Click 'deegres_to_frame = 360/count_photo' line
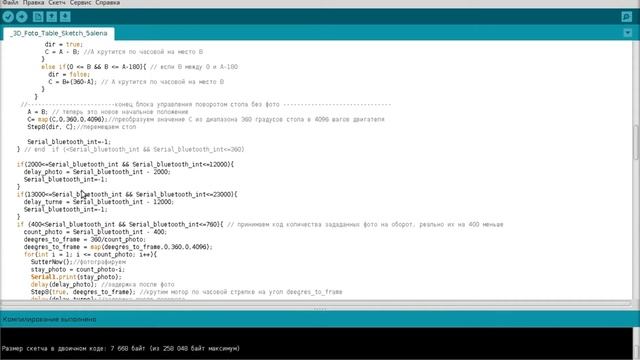 [x=84, y=239]
